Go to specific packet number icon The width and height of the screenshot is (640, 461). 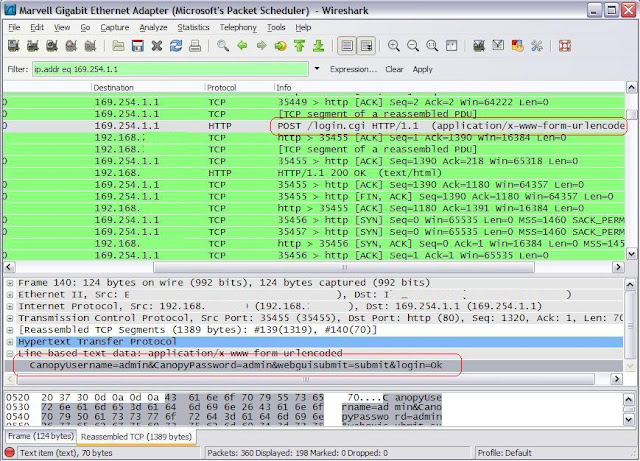280,46
